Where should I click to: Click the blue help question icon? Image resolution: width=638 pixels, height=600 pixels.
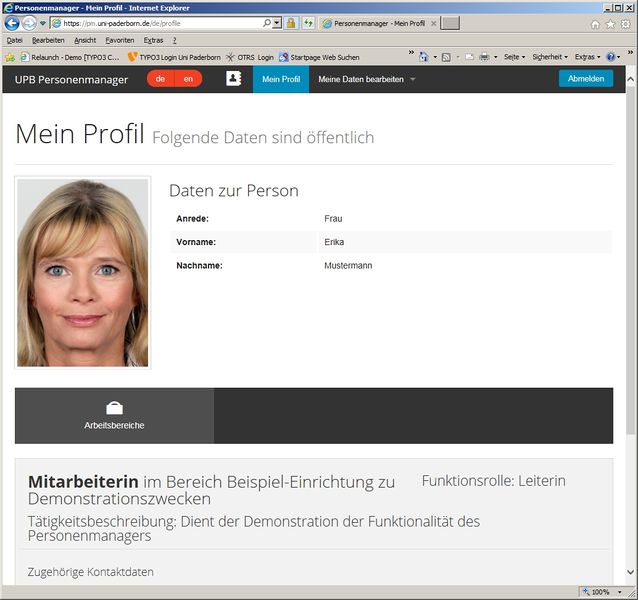[611, 57]
